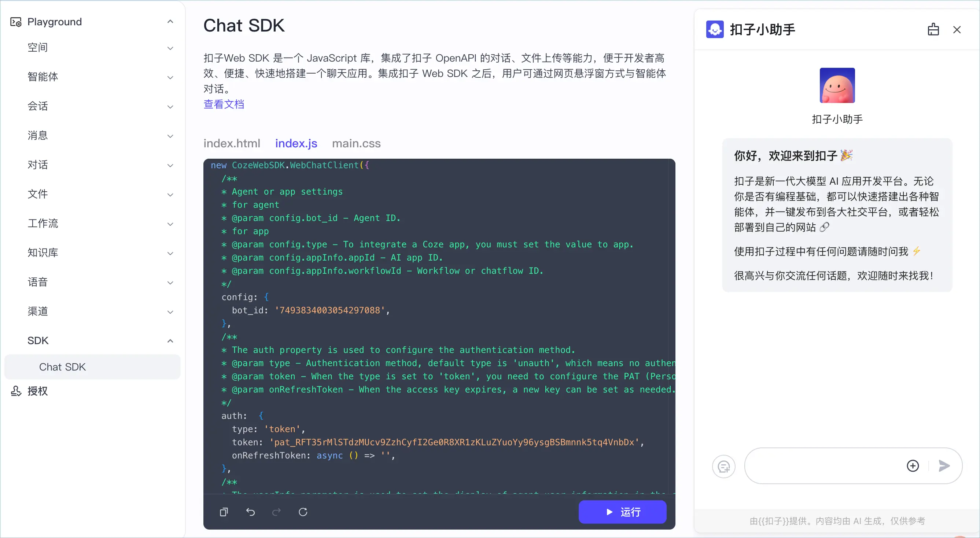Click the 'auth: {' code line

pyautogui.click(x=242, y=416)
